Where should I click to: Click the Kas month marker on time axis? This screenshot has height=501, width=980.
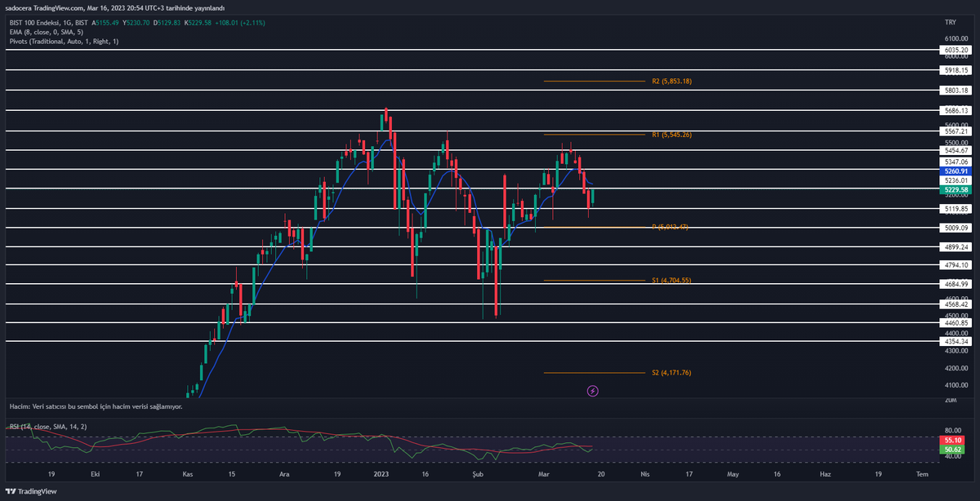[187, 473]
